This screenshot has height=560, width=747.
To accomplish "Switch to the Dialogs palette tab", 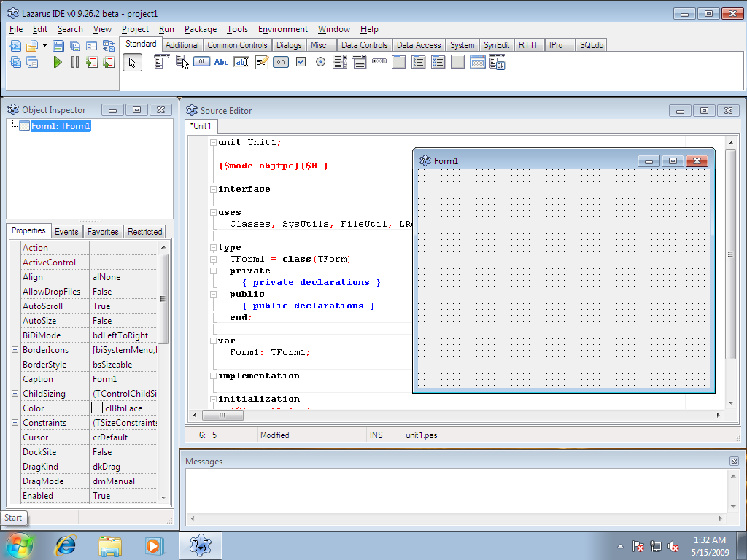I will click(289, 44).
